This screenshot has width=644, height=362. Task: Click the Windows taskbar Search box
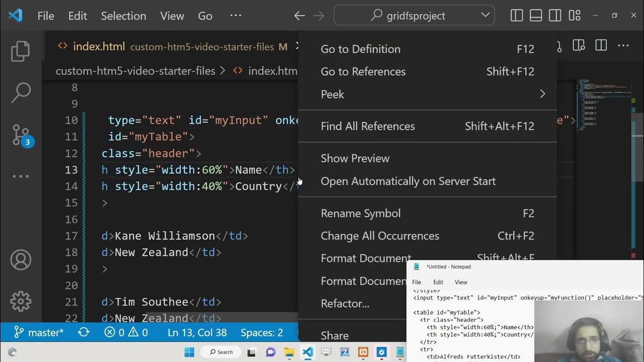[x=221, y=352]
